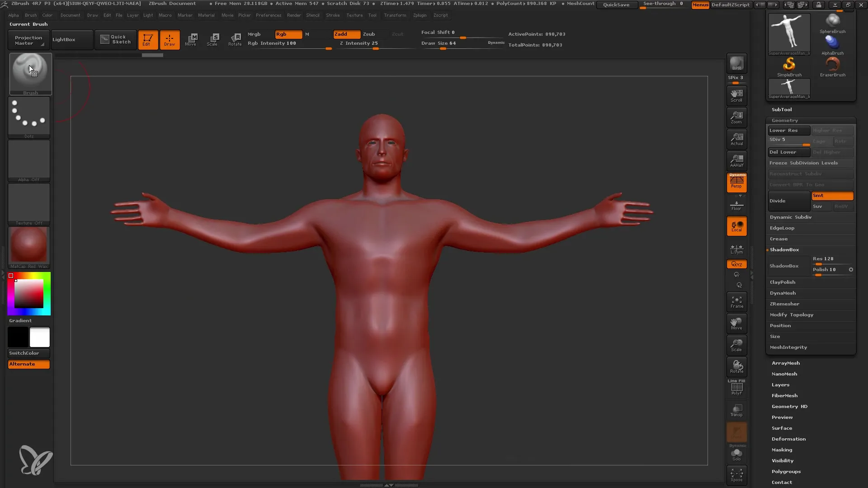Open the Stroke menu
Viewport: 868px width, 488px height.
pyautogui.click(x=333, y=15)
